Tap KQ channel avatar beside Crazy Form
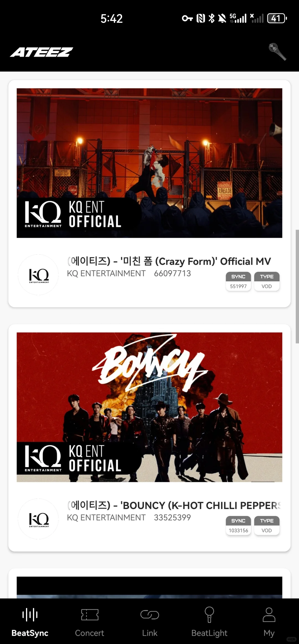Image resolution: width=299 pixels, height=644 pixels. pyautogui.click(x=38, y=275)
